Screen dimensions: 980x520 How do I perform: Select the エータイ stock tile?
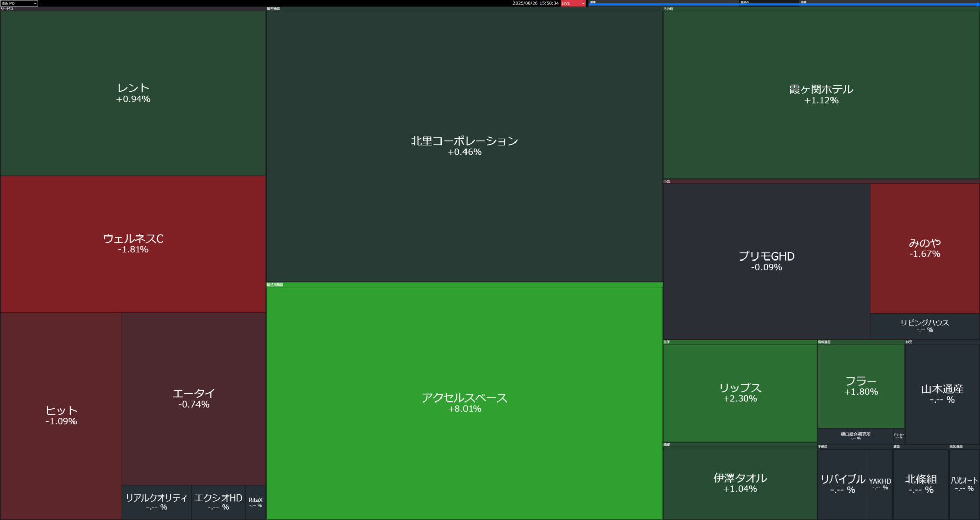coord(194,398)
